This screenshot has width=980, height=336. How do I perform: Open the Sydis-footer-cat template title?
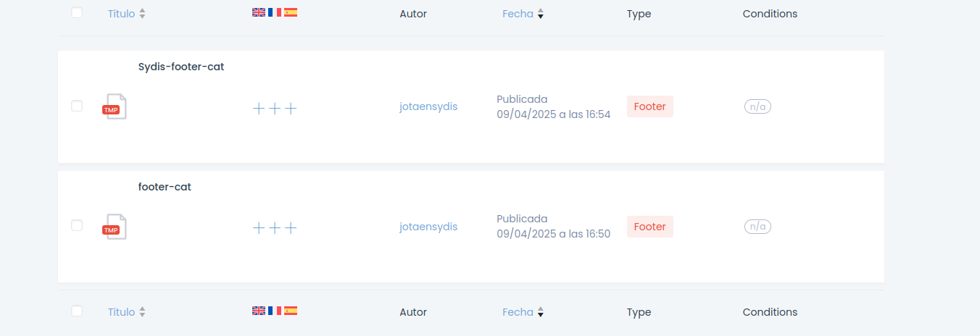click(181, 67)
